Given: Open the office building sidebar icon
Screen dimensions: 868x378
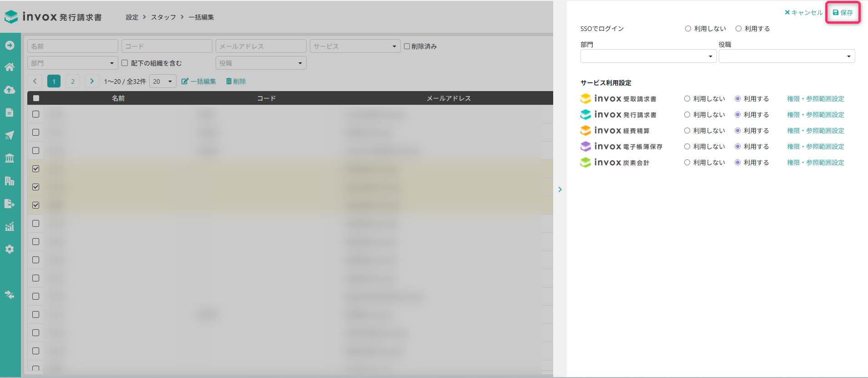Looking at the screenshot, I should coord(10,181).
